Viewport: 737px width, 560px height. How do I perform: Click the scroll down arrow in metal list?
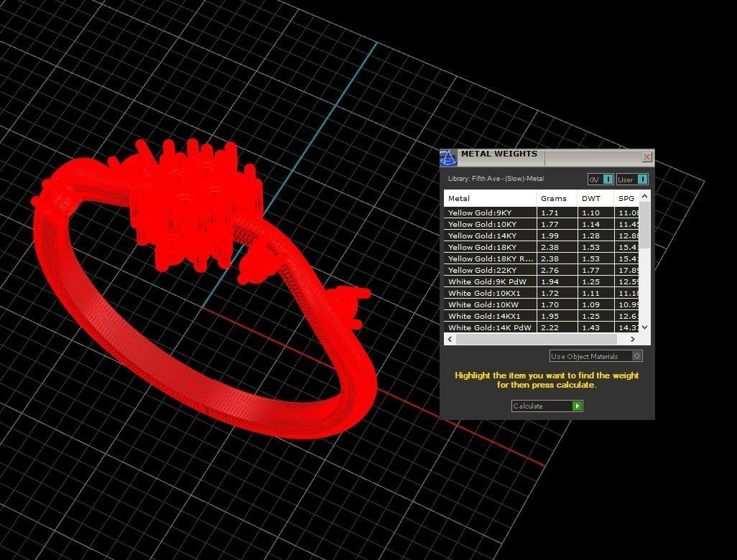pos(645,327)
